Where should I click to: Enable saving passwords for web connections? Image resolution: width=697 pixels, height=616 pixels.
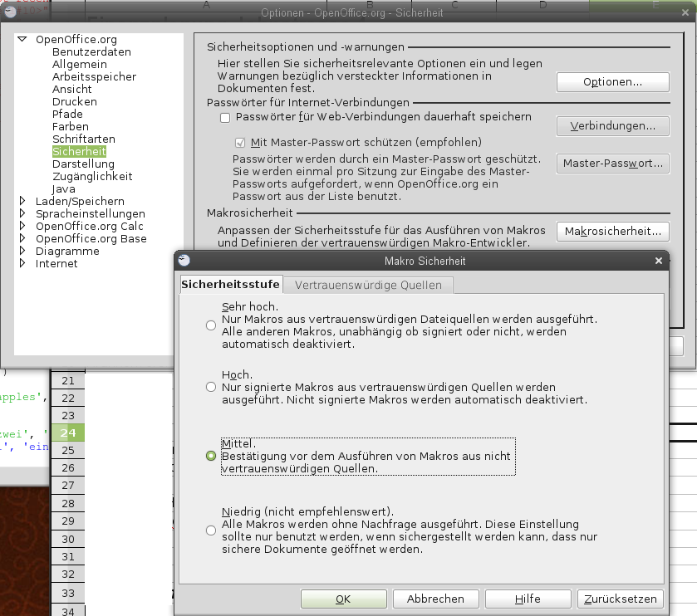[225, 118]
